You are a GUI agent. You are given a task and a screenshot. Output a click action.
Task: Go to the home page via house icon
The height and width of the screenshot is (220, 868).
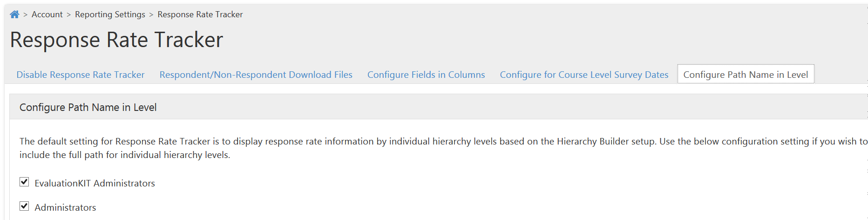14,14
